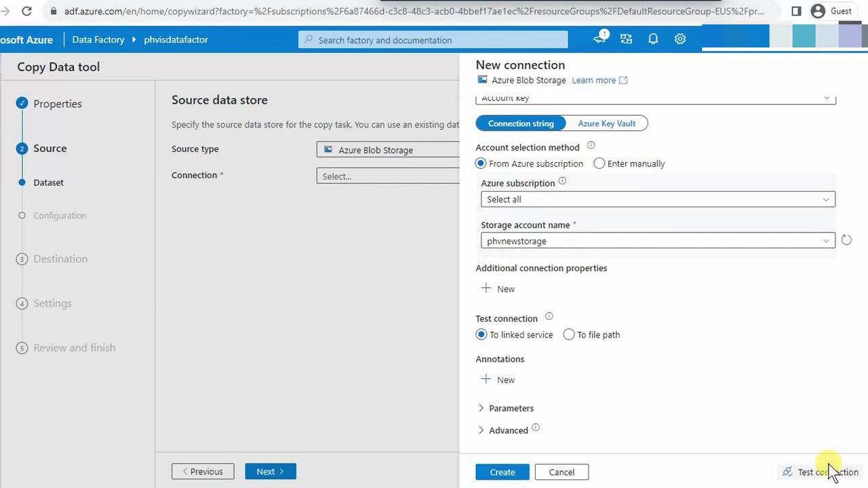Click the browser reload icon
Screen dimensions: 868x488
tap(26, 11)
